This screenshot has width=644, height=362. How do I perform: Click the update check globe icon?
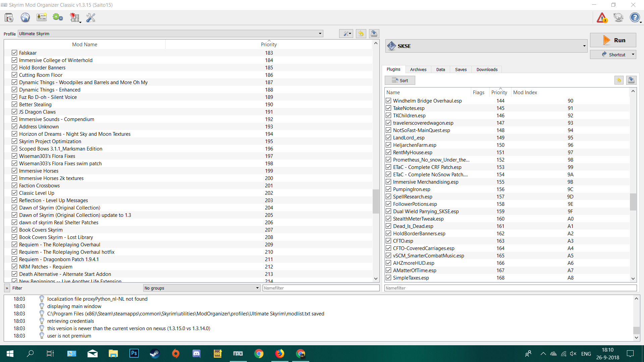point(618,17)
